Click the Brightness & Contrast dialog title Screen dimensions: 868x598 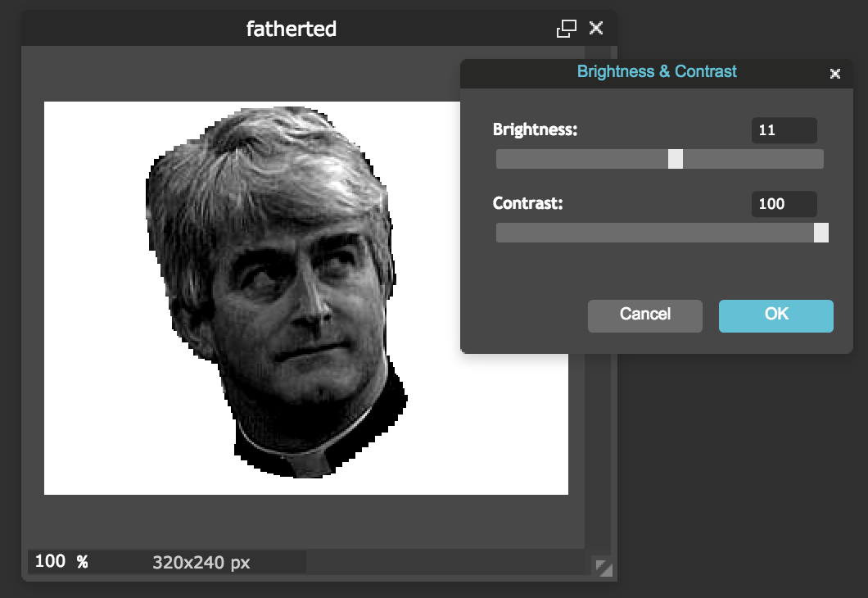tap(657, 71)
